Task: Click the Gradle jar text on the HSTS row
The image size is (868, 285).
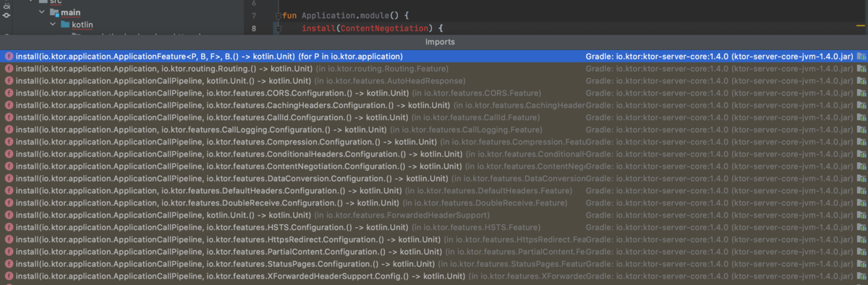Action: pos(720,227)
